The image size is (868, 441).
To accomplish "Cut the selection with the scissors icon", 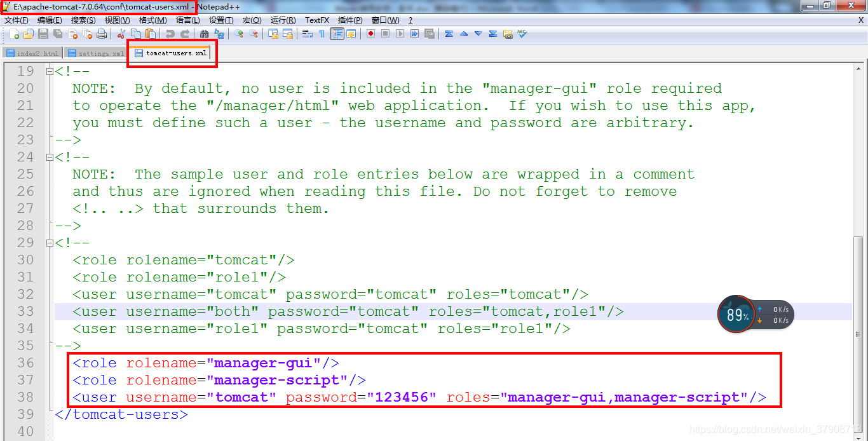I will pyautogui.click(x=121, y=34).
